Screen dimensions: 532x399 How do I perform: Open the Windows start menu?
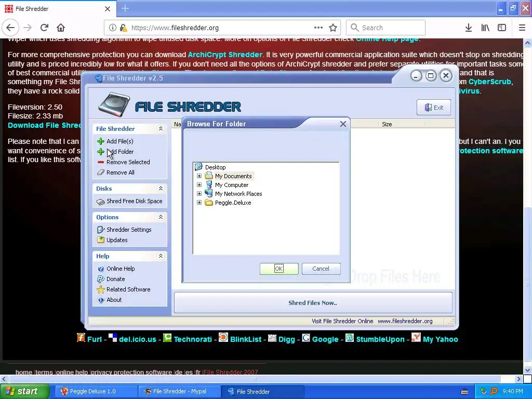[x=24, y=391]
